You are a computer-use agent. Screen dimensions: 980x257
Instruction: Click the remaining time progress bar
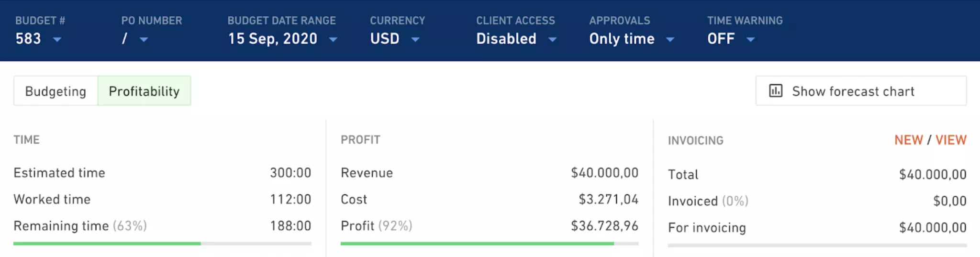pyautogui.click(x=162, y=244)
